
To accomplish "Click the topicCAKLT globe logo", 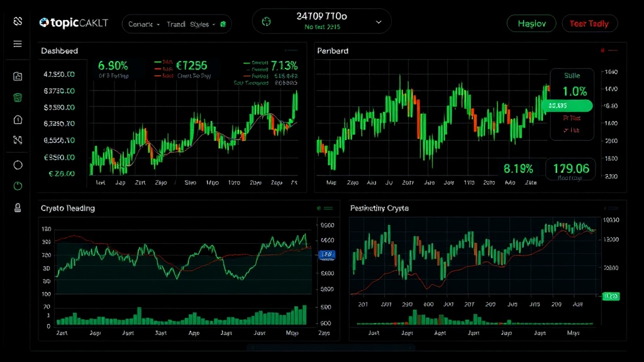I will point(44,23).
